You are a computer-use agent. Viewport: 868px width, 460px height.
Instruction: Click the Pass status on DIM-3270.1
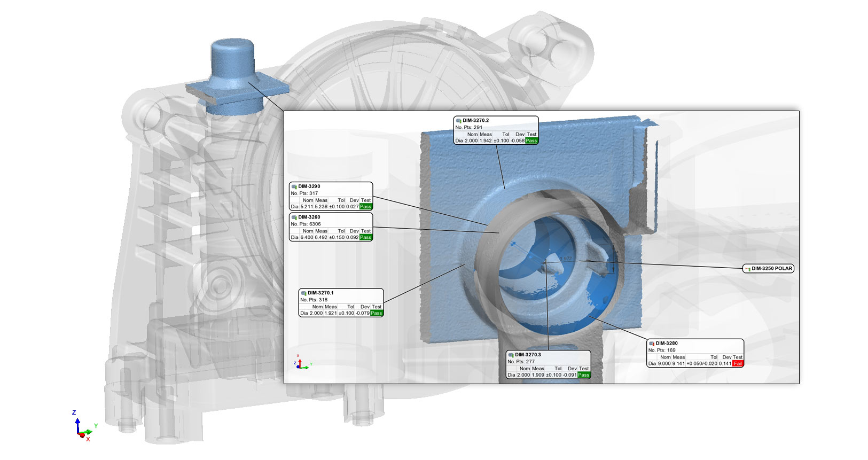[x=377, y=313]
